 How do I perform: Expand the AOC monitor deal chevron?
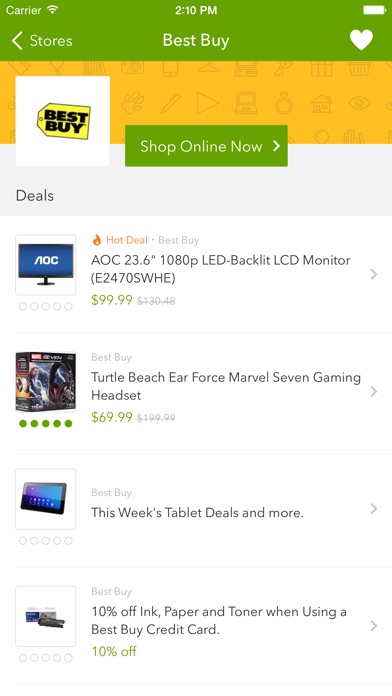374,274
